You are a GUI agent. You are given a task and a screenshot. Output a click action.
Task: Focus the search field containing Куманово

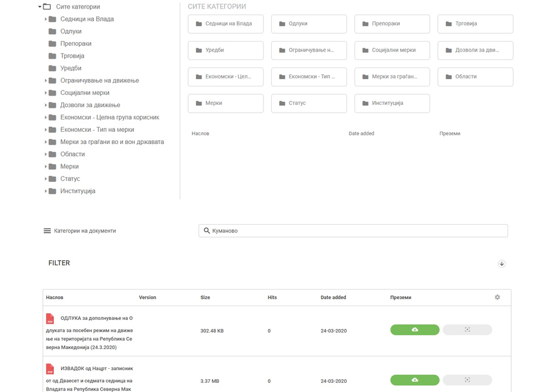[353, 231]
